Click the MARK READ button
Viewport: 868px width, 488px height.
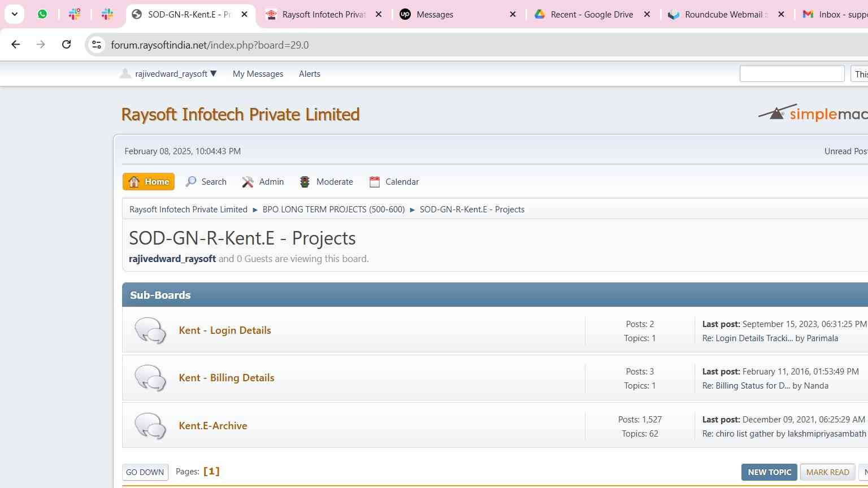pos(827,472)
